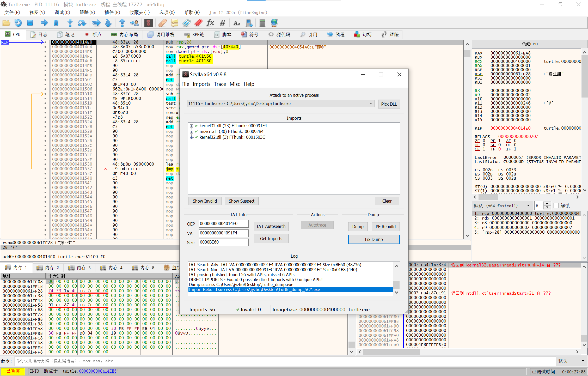The width and height of the screenshot is (588, 376).
Task: Open Functions with the fx icon
Action: click(x=210, y=23)
